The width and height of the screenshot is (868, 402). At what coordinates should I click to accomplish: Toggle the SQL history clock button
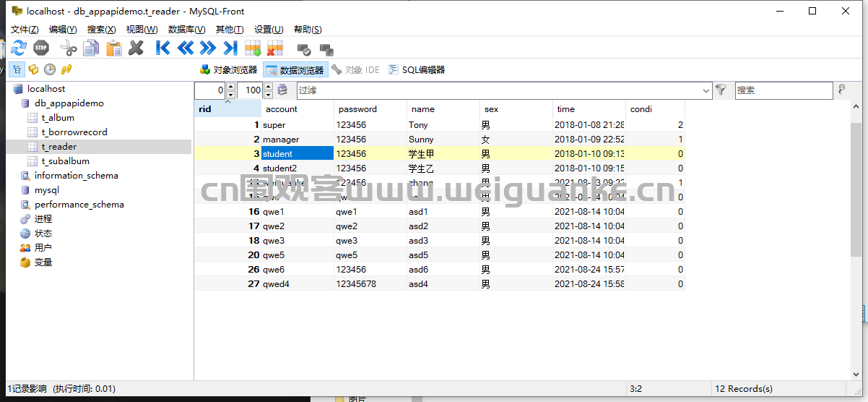pos(49,69)
